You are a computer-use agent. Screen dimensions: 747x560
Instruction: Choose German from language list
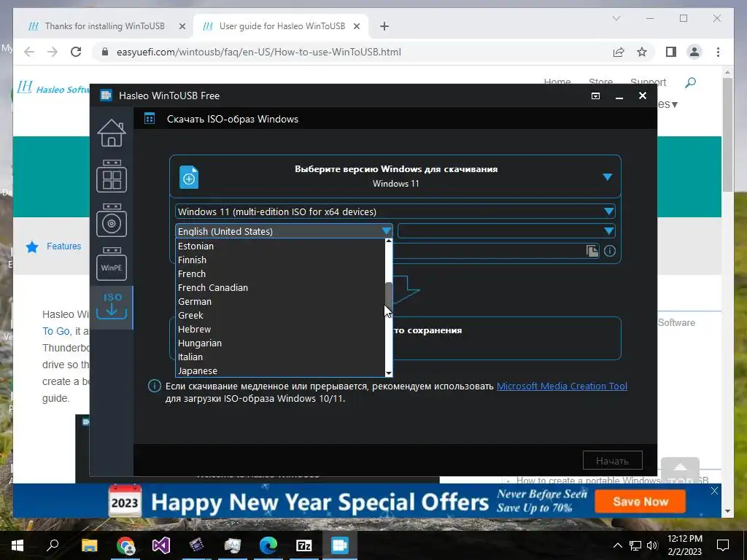(x=280, y=301)
